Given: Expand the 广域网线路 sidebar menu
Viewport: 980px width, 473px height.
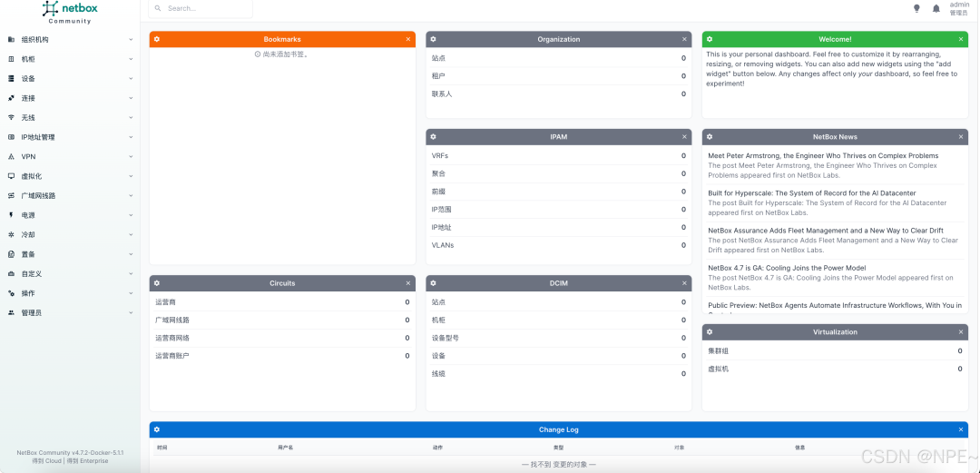Looking at the screenshot, I should (x=70, y=196).
